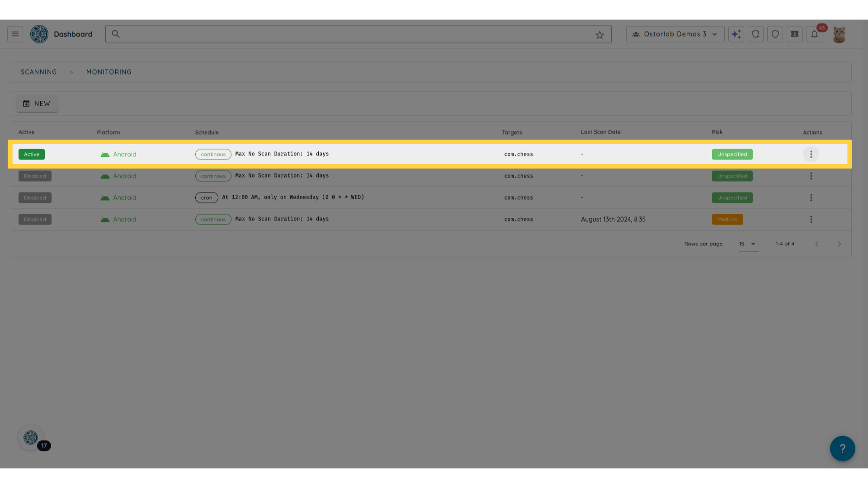Click Disabled badge on the Medium risk row
This screenshot has width=868, height=488.
pyautogui.click(x=35, y=220)
